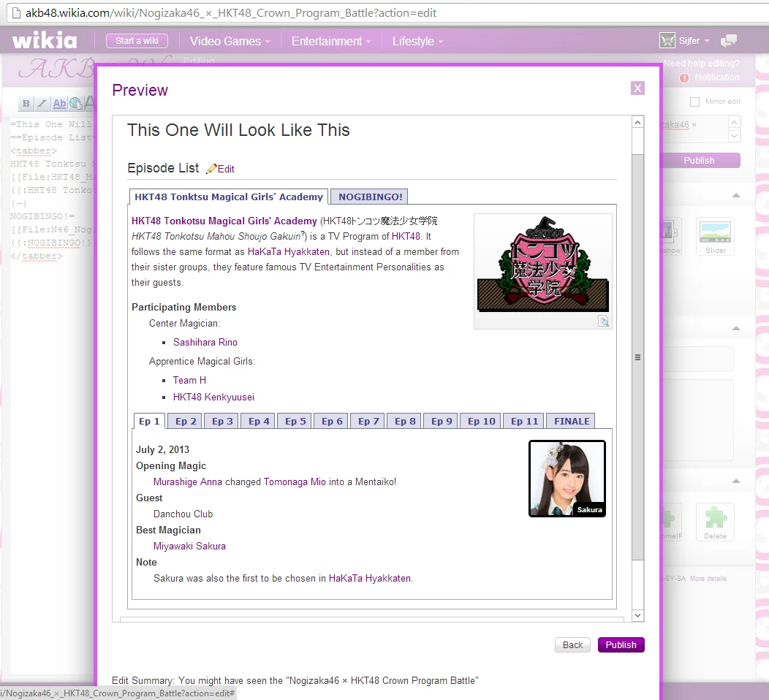Open the Lifestyle dropdown menu

[x=417, y=42]
